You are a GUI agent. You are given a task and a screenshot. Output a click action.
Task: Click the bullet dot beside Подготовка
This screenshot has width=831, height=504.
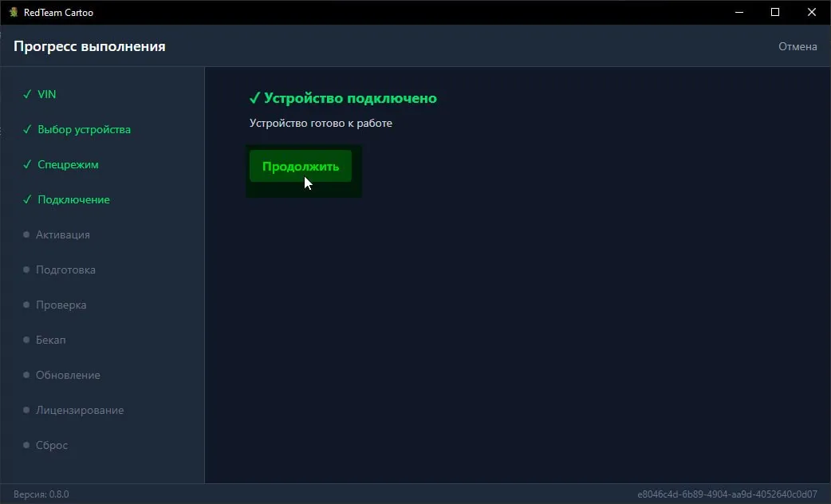pos(26,270)
